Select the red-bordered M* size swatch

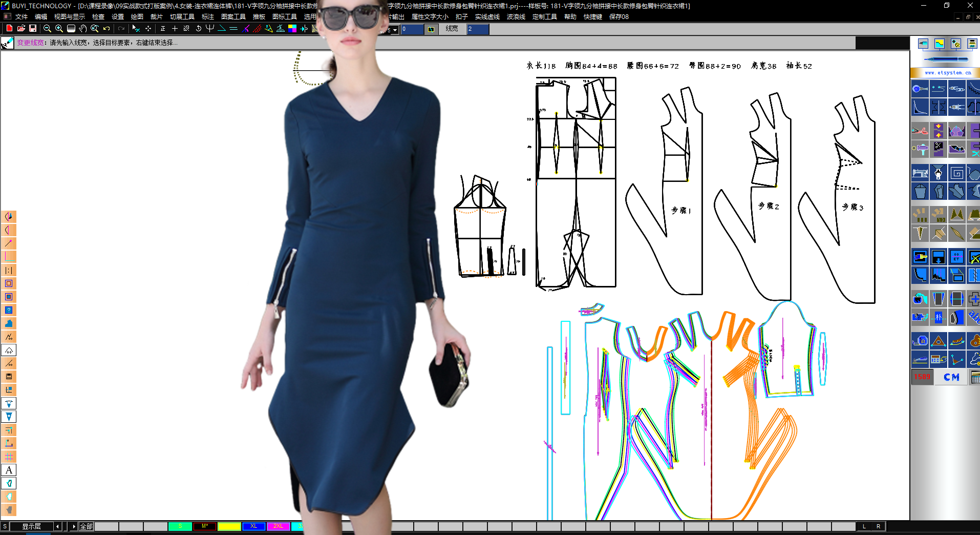coord(205,526)
